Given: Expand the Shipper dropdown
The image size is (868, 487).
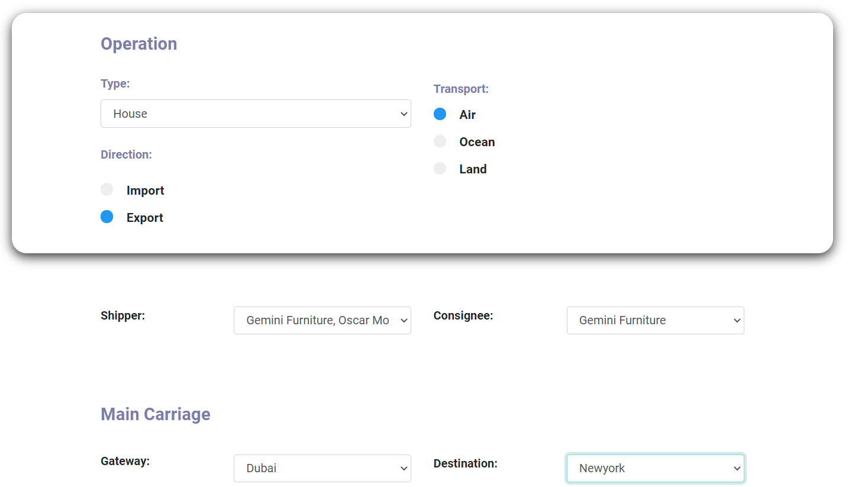Looking at the screenshot, I should 322,320.
